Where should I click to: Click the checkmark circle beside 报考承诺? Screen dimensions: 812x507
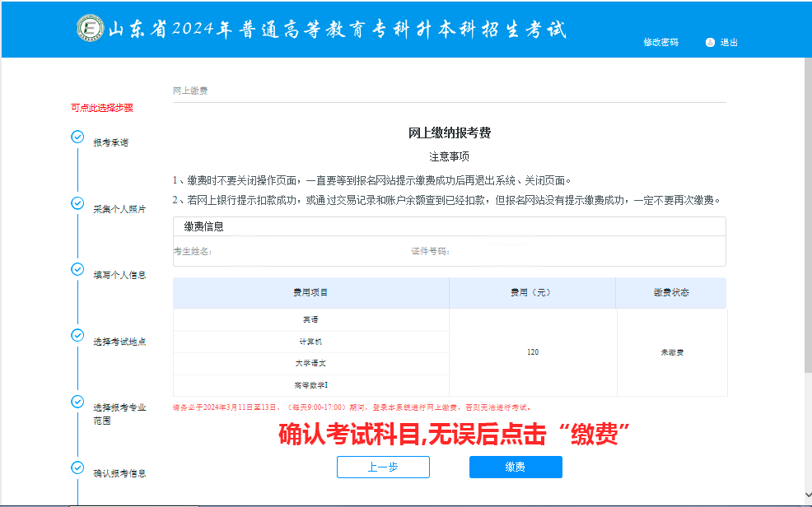coord(77,137)
